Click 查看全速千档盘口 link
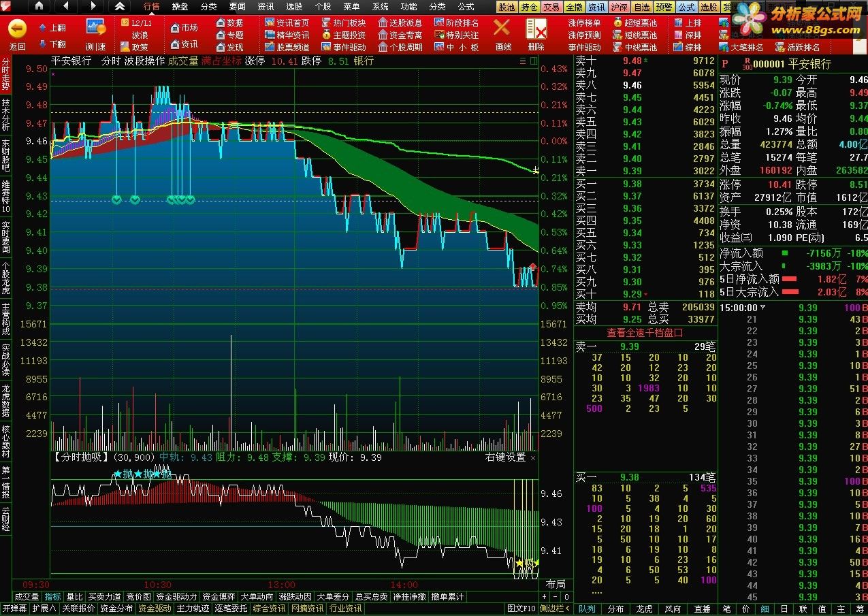The image size is (868, 616). [x=645, y=333]
